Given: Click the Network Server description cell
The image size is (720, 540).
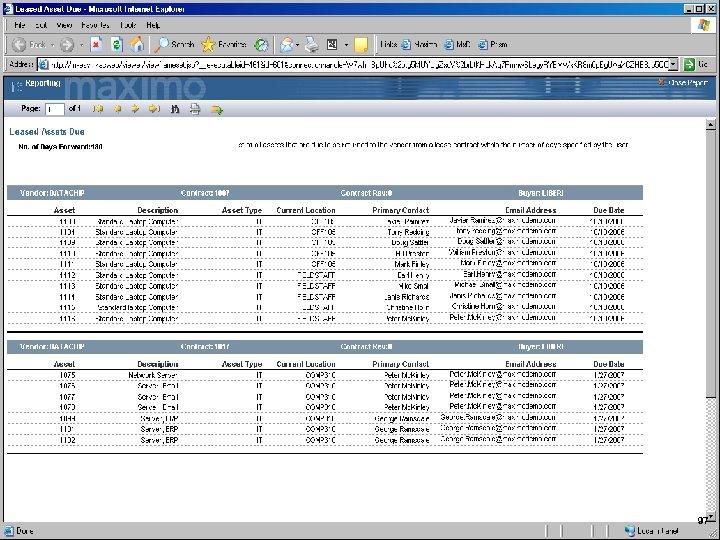Looking at the screenshot, I should 153,375.
